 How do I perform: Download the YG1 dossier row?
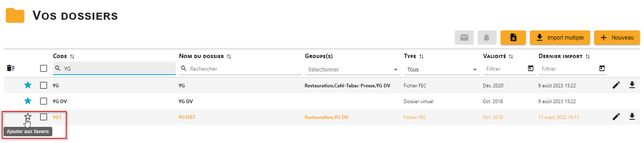tap(632, 117)
